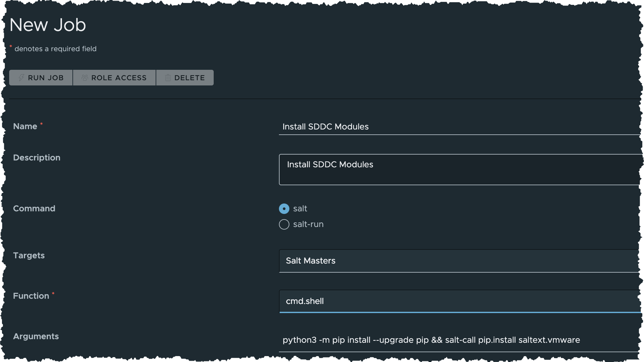644x362 pixels.
Task: Select the salt command radio button
Action: (x=284, y=209)
